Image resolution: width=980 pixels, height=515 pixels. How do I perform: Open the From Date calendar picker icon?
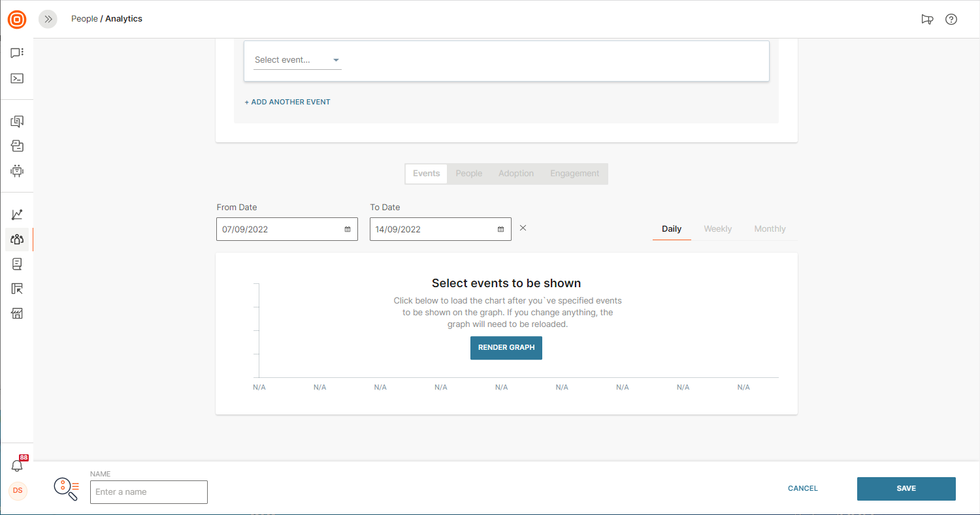(348, 230)
